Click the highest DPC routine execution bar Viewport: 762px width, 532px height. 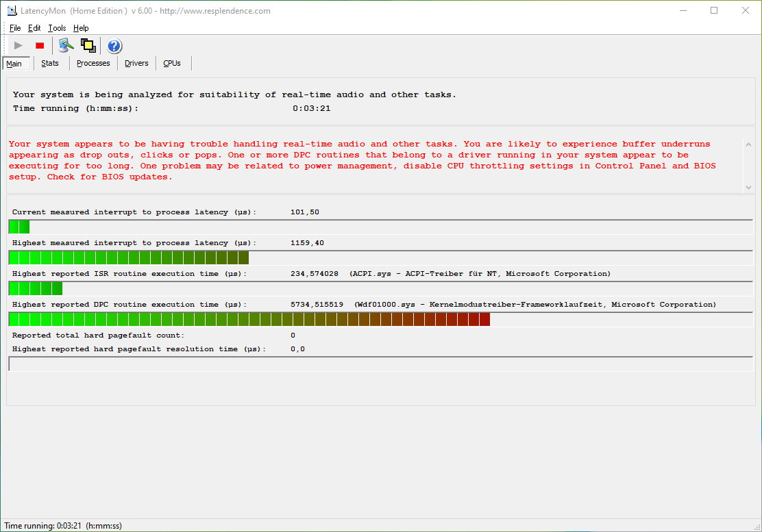(381, 319)
